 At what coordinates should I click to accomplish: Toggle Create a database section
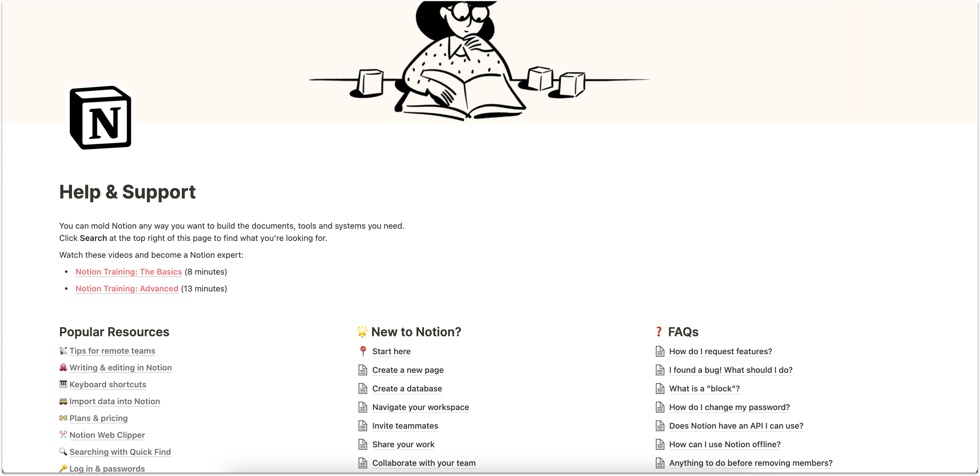407,388
